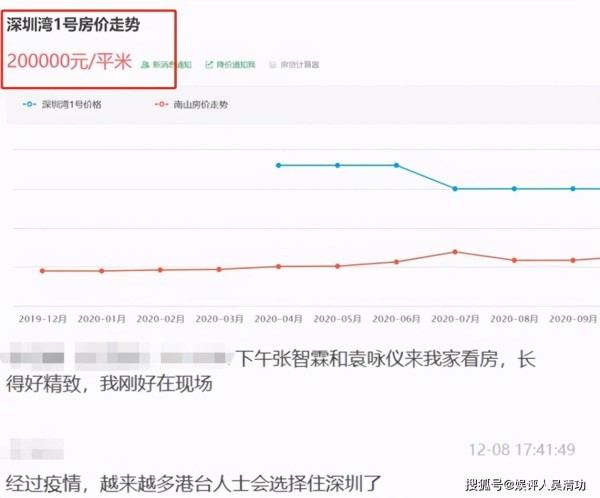
Task: Select red data point for 2020-09月
Action: [573, 260]
